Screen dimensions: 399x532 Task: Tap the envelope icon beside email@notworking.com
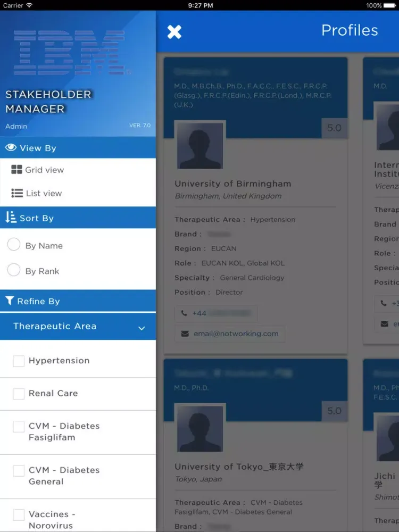(185, 334)
